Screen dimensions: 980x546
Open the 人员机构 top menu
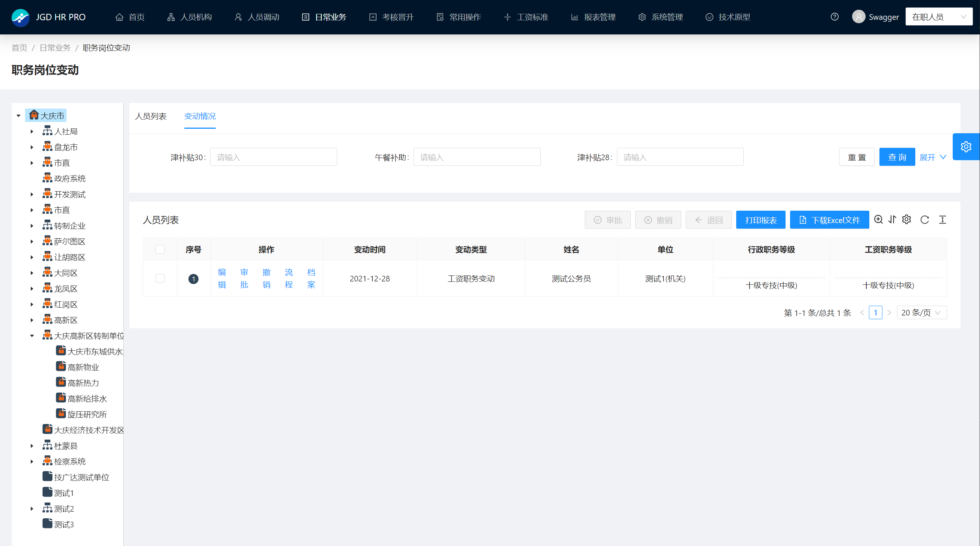coord(190,17)
